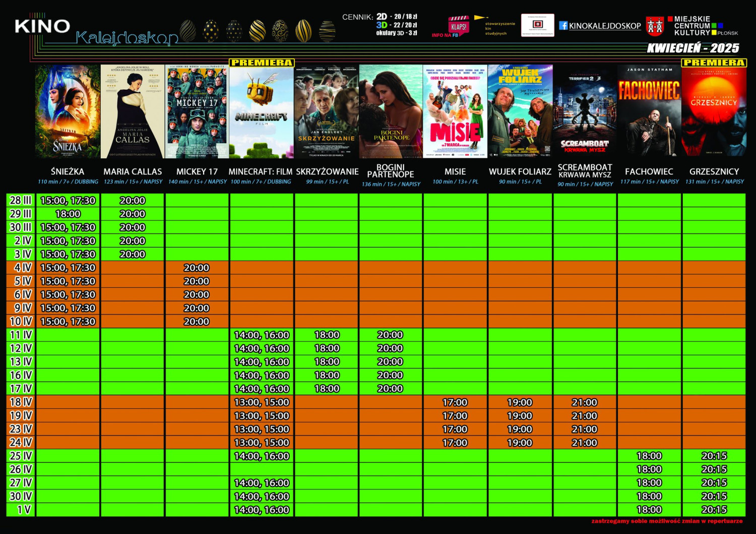The width and height of the screenshot is (756, 534).
Task: Click '131 min / 15+ / NAPISY' under Grzesznicy
Action: coord(715,182)
